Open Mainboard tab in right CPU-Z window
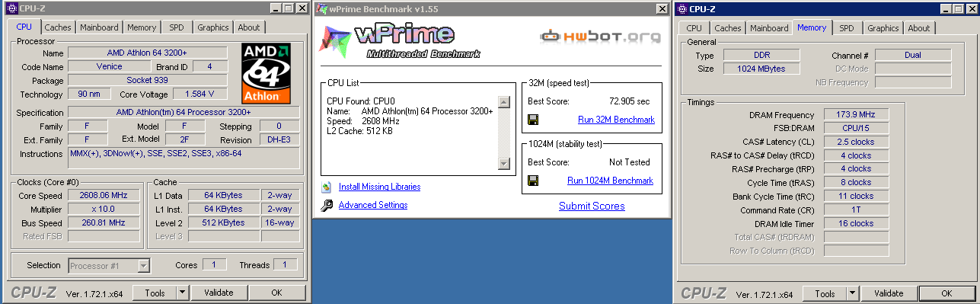Viewport: 980px width, 304px height. point(769,28)
